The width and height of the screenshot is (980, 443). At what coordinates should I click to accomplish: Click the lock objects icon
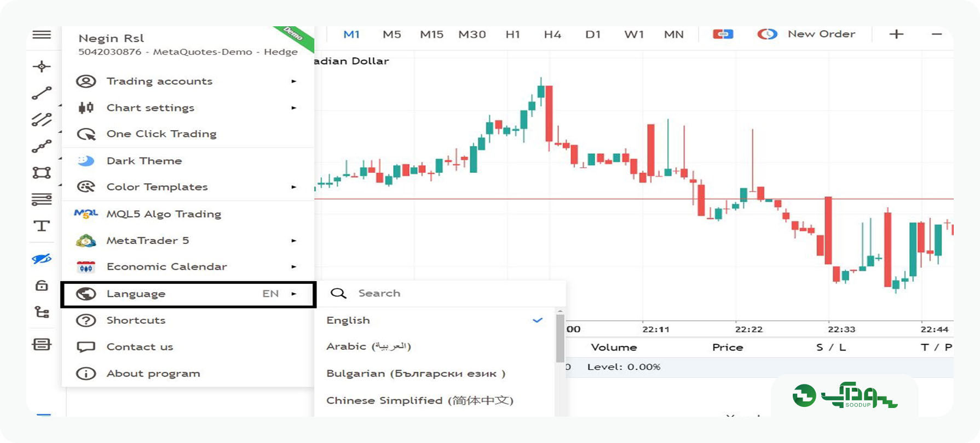(x=42, y=285)
